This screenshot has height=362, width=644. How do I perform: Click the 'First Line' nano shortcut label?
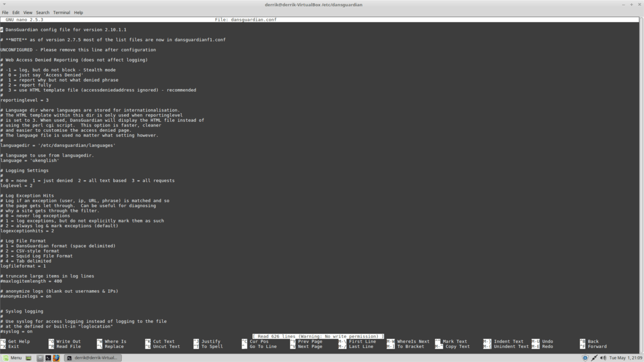(362, 342)
